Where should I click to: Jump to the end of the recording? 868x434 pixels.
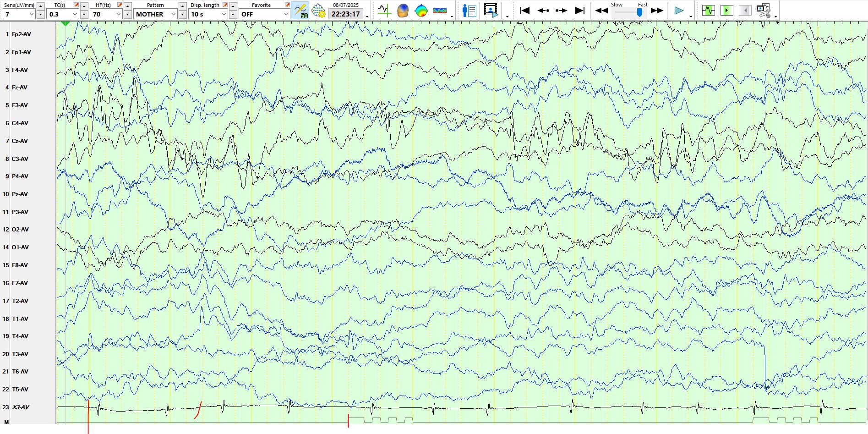(580, 10)
